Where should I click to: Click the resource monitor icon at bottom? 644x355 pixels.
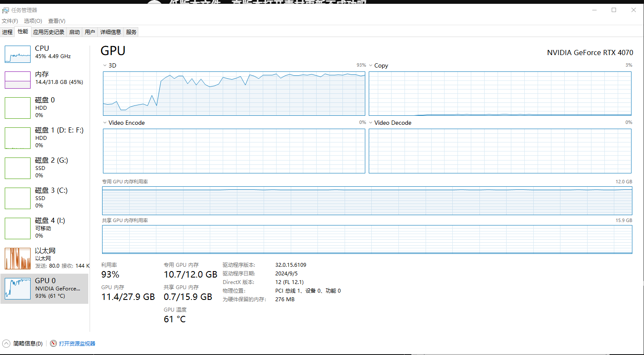53,343
